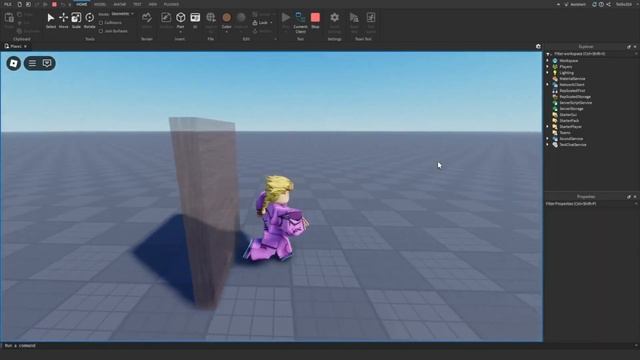The image size is (640, 360).
Task: Switch to the PLUGINS ribbon tab
Action: pyautogui.click(x=171, y=4)
